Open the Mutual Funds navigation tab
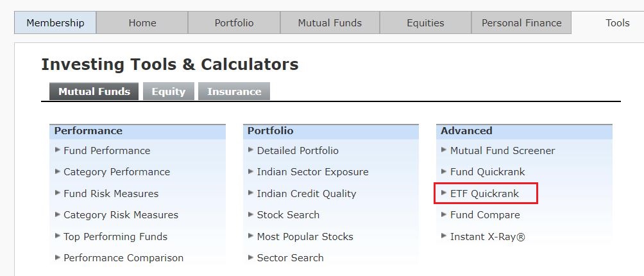Screen dimensions: 644x276 point(330,22)
